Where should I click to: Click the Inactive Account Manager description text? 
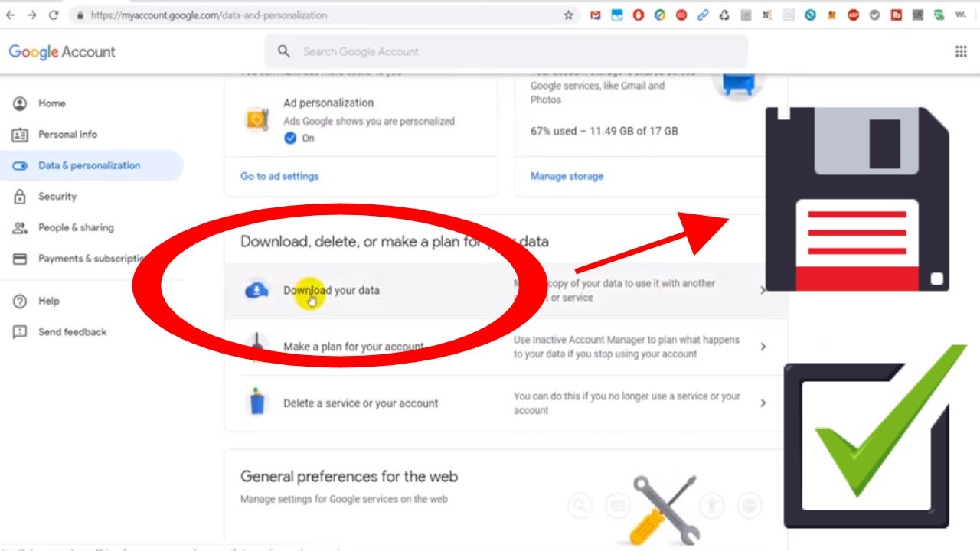coord(626,347)
